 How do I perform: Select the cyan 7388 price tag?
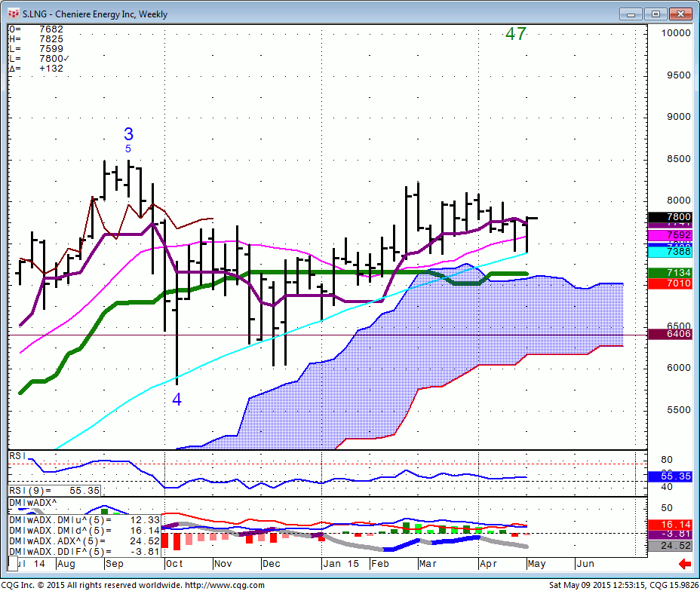click(x=670, y=252)
